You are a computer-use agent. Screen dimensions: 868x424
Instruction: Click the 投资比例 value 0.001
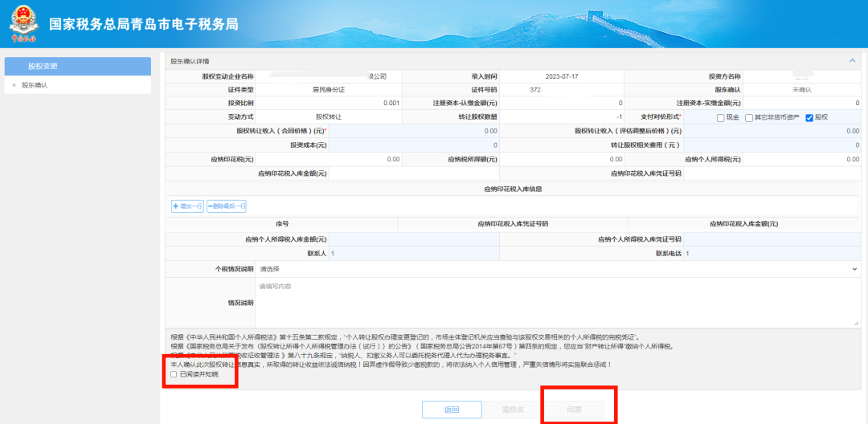tap(391, 103)
